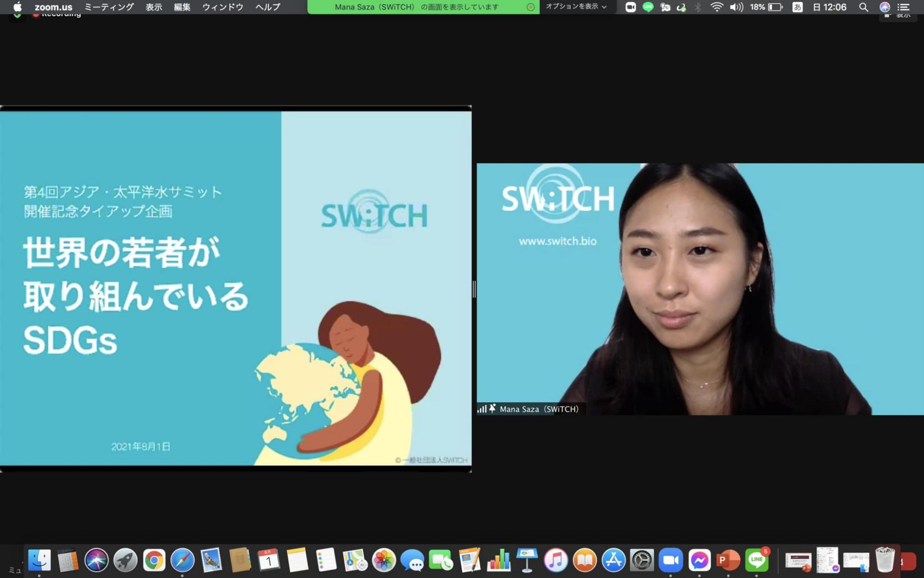Open Music from the dock
The width and height of the screenshot is (924, 578).
pyautogui.click(x=556, y=560)
